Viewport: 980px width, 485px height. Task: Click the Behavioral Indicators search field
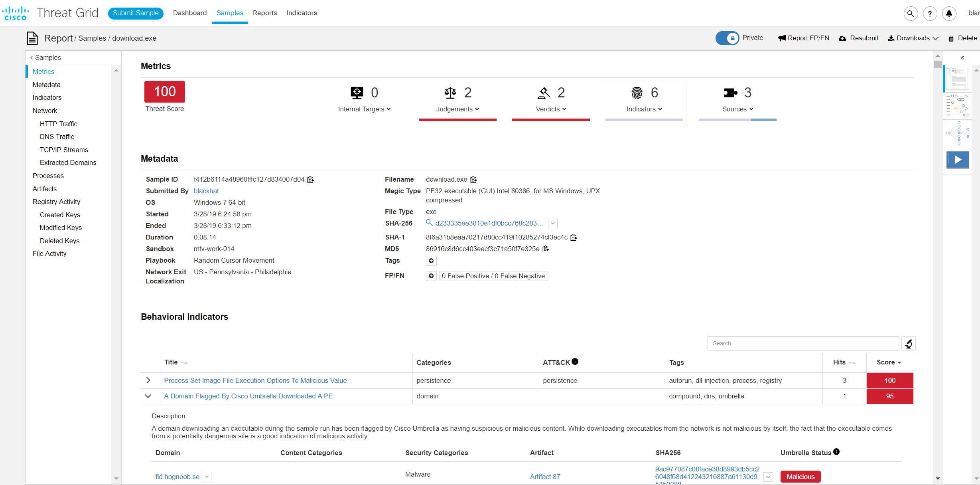pos(803,343)
